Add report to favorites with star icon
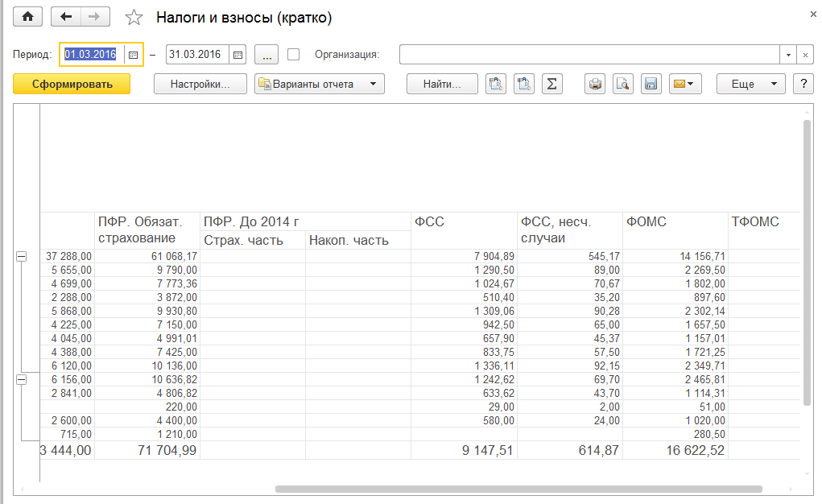822x504 pixels. click(x=134, y=18)
